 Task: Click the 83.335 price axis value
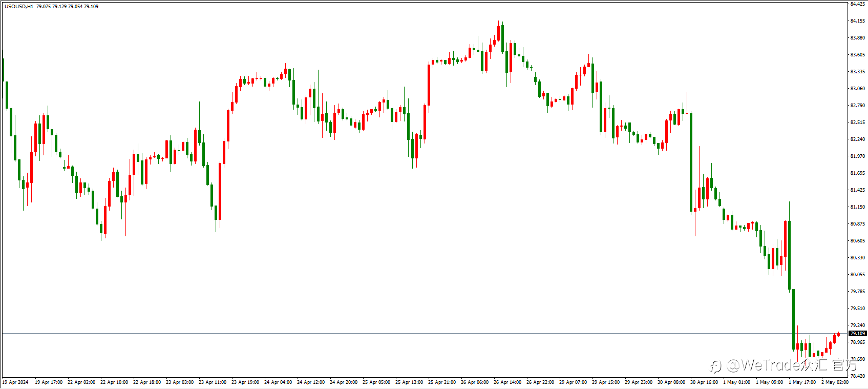(x=858, y=72)
